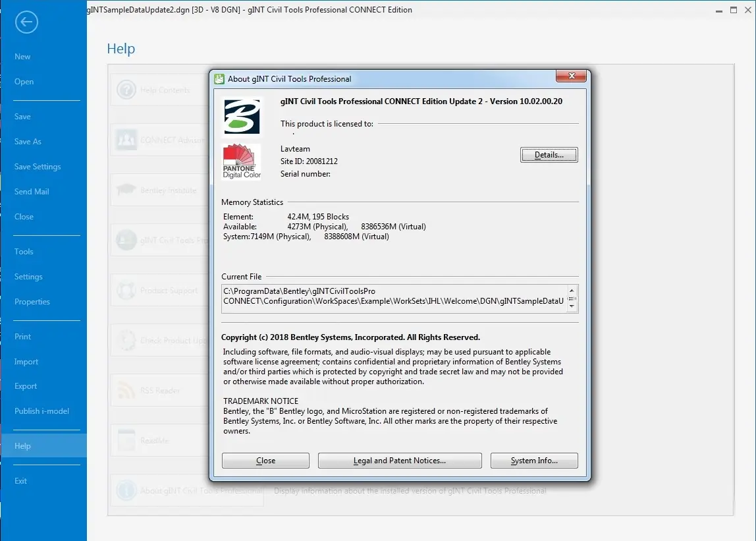Open Help Contents icon in Help panel

coord(126,90)
